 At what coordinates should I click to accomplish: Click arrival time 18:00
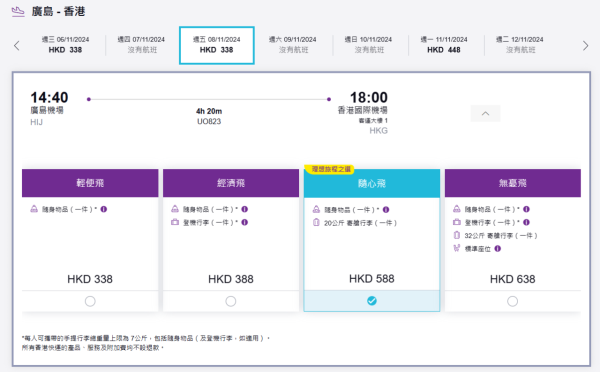368,97
